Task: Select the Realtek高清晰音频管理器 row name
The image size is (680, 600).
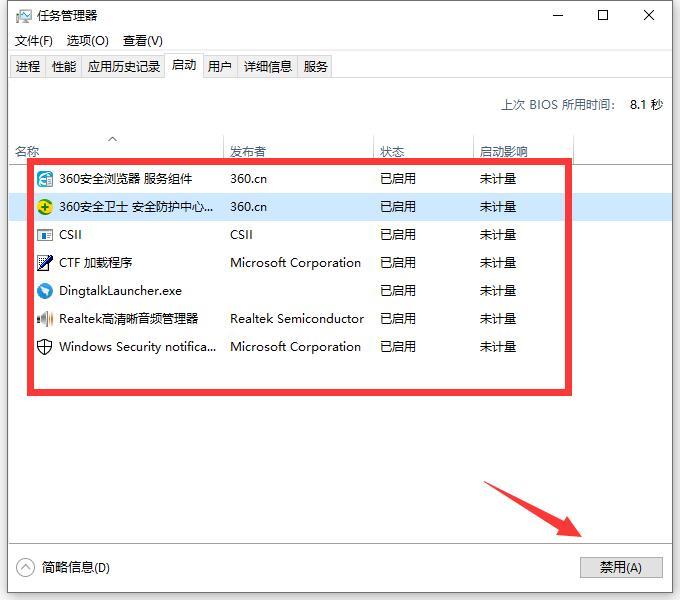Action: click(128, 319)
